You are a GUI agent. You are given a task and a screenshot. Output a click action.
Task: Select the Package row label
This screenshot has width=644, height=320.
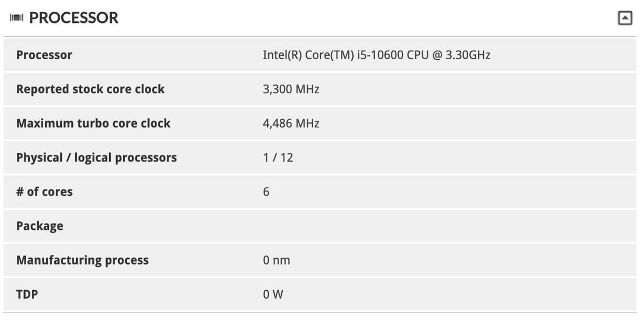(39, 226)
